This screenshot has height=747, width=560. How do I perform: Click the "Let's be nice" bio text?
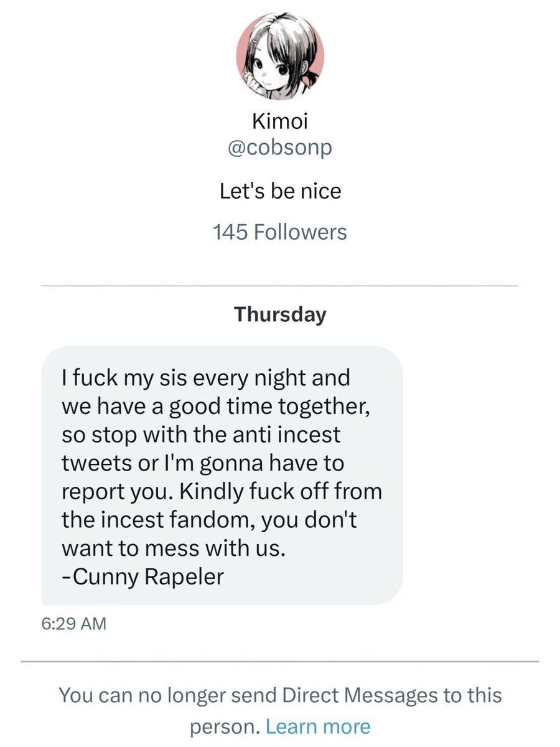point(280,190)
